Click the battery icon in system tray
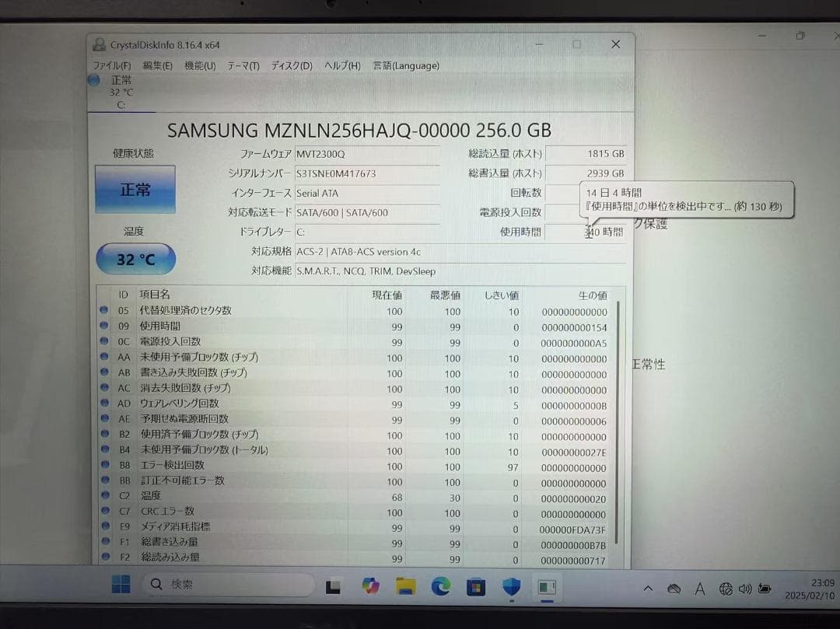Screen dimensions: 840x629 point(765,589)
